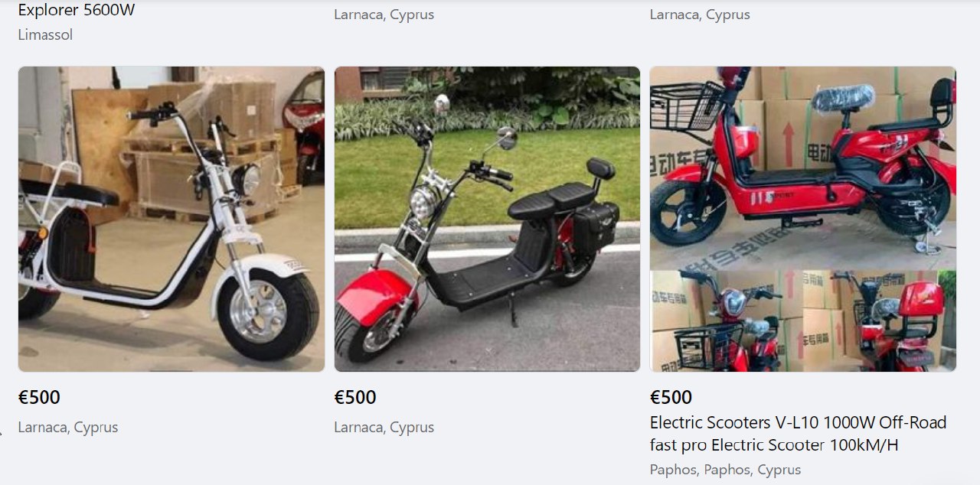Click the Paphos, Paphos, Cyprus location text
This screenshot has height=485, width=980.
(725, 470)
